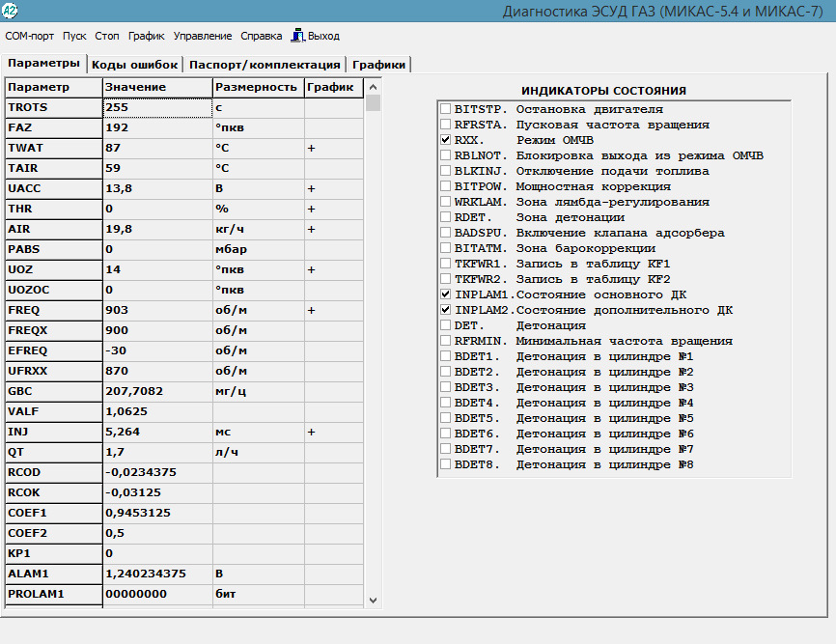Click the exit door icon next to Выход

[x=297, y=35]
